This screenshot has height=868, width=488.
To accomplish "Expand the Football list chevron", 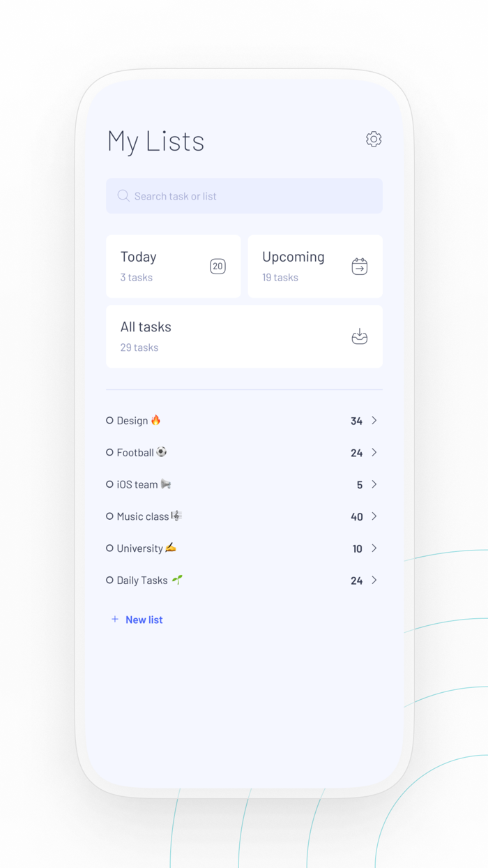I will pos(374,453).
